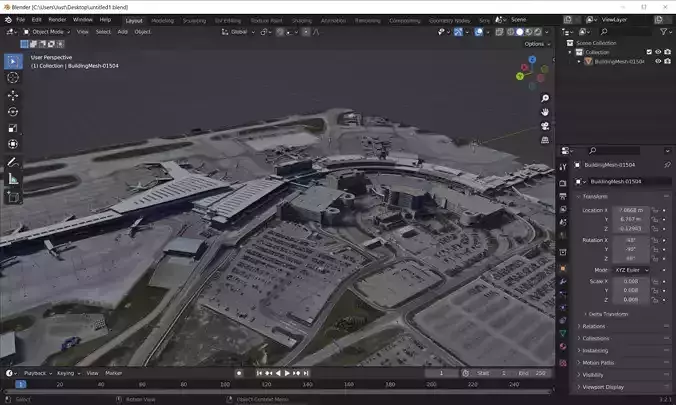Collapse the Transform panel

(x=595, y=196)
